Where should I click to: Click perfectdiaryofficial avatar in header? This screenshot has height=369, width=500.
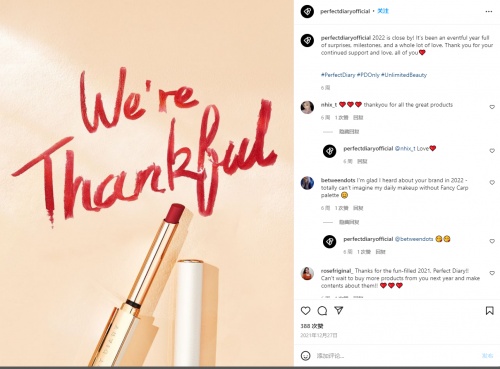(307, 11)
